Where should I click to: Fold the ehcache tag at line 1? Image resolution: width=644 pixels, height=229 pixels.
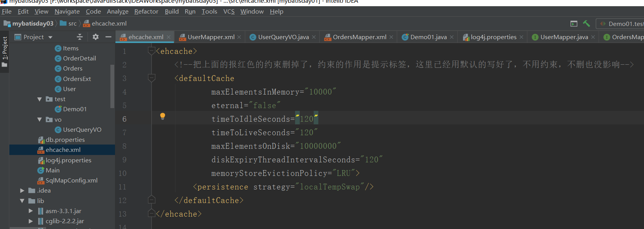click(152, 51)
